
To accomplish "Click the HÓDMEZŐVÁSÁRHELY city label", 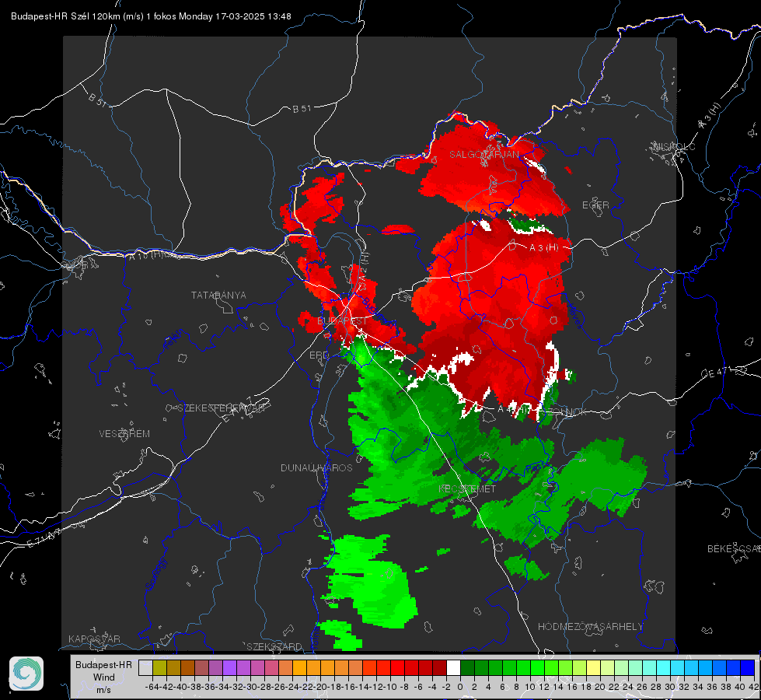I will pyautogui.click(x=590, y=627).
